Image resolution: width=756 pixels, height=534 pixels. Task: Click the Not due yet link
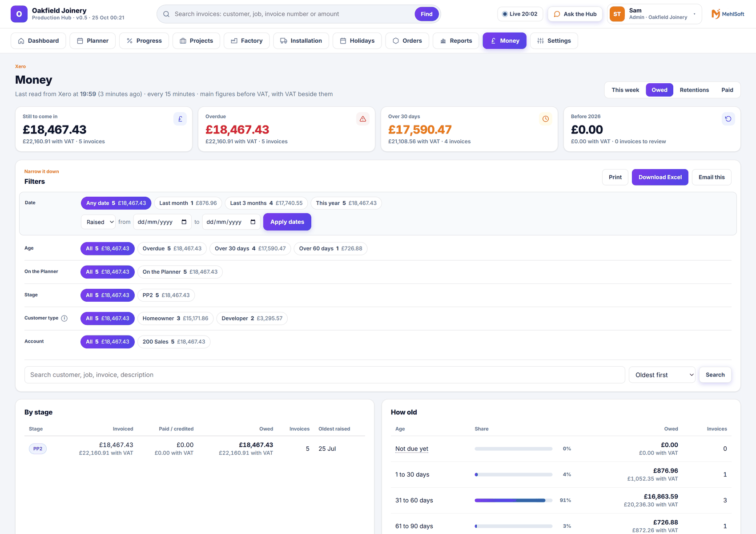tap(412, 449)
